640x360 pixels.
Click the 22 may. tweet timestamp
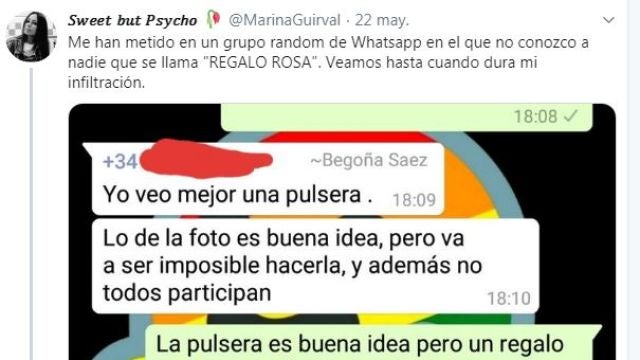coord(382,20)
